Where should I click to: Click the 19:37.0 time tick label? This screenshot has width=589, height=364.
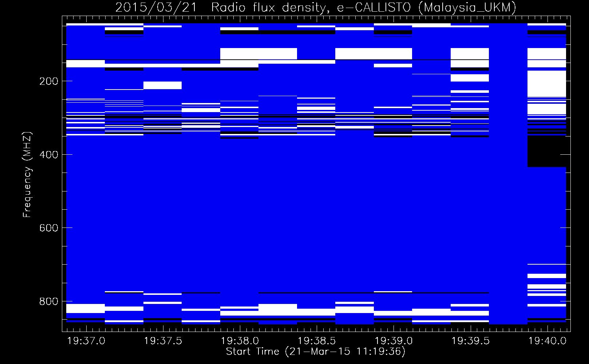86,341
